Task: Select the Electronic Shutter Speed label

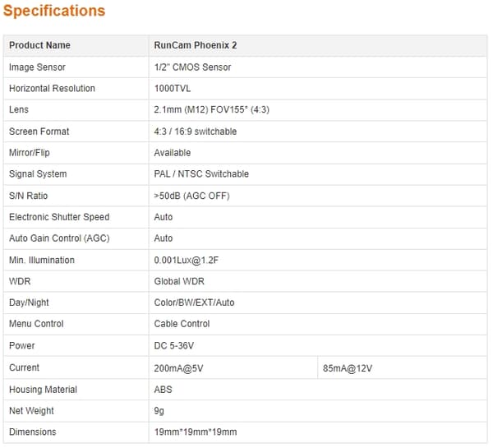Action: [x=59, y=217]
